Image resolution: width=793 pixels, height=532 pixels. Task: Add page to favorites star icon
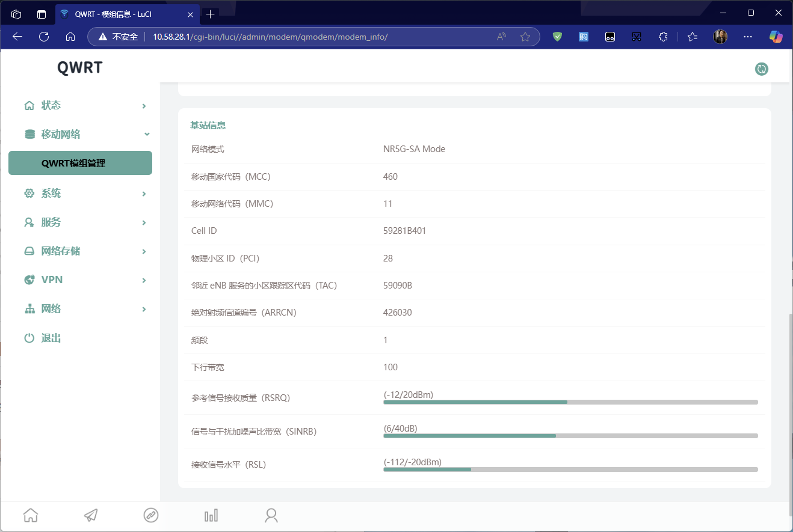(525, 37)
